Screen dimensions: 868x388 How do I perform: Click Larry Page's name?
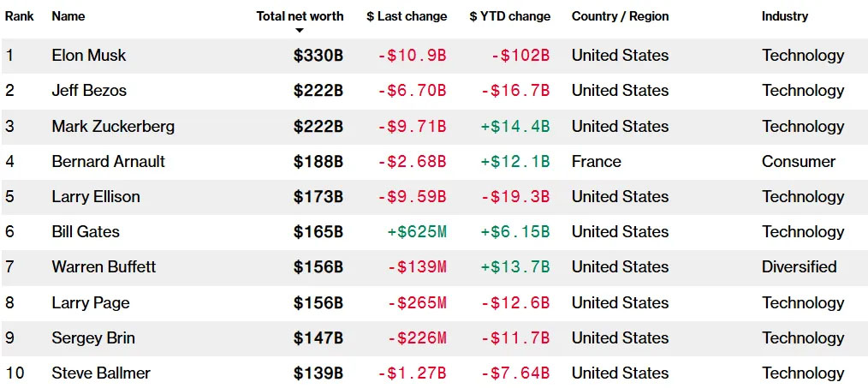91,303
